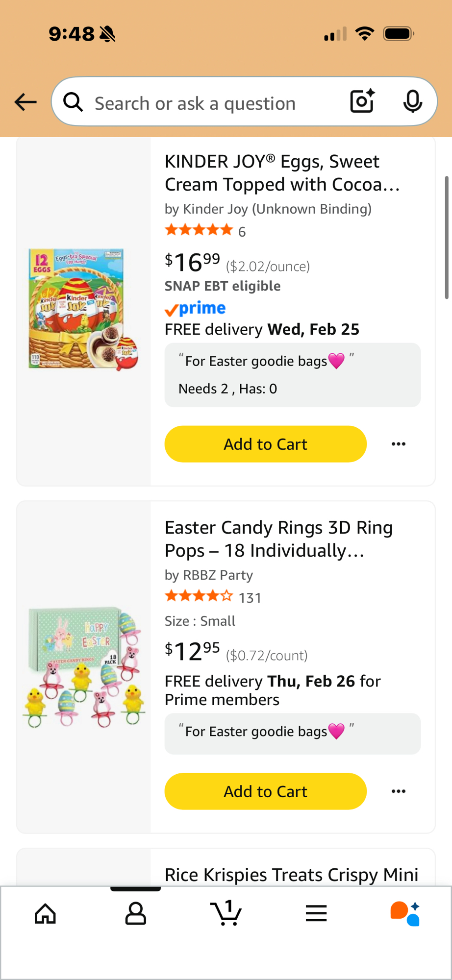Open more options for Easter Candy Rings
The height and width of the screenshot is (980, 452).
coord(399,791)
